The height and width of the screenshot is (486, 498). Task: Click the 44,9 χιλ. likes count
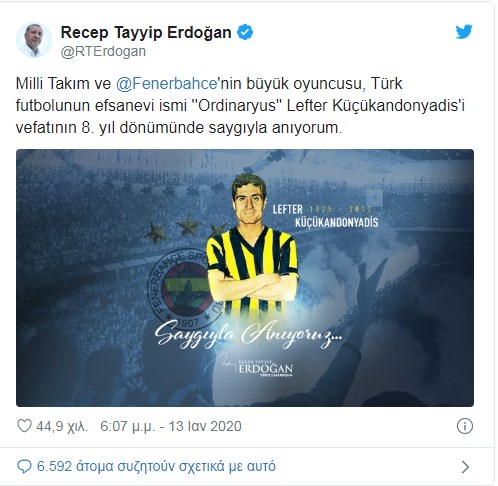[x=62, y=426]
